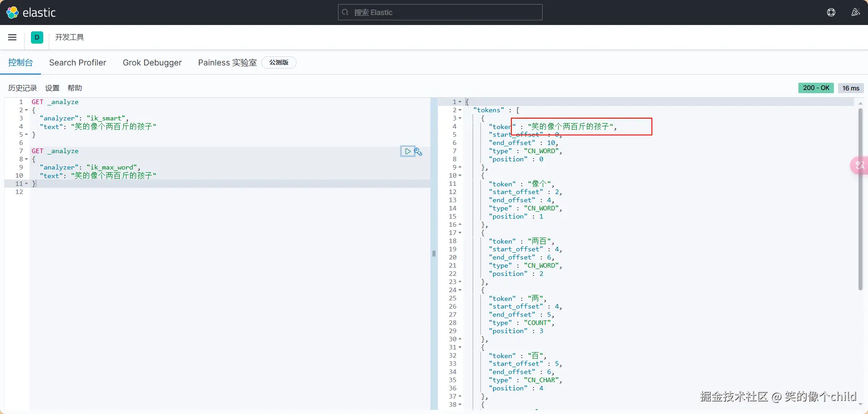Click the "COUNT" type value
The width and height of the screenshot is (868, 414).
[537, 323]
